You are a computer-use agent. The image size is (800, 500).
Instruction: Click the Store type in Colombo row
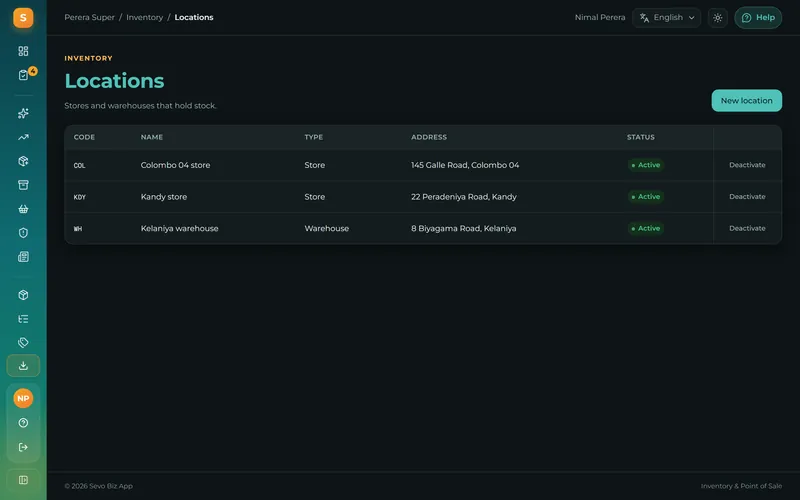(314, 165)
